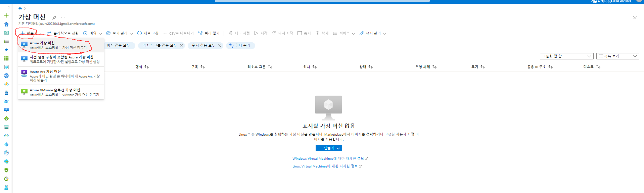644x193 pixels.
Task: Click 새로 고침 refresh button
Action: [148, 33]
